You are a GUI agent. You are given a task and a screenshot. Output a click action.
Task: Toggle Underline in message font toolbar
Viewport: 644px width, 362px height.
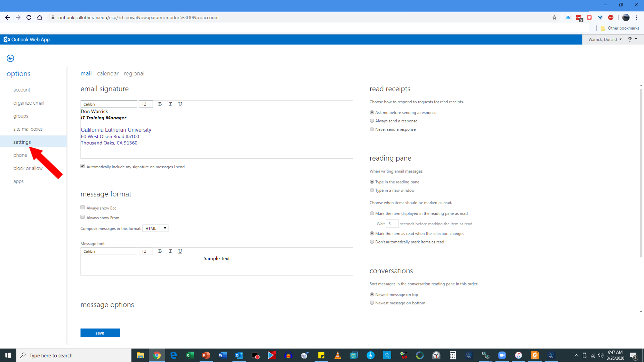180,251
